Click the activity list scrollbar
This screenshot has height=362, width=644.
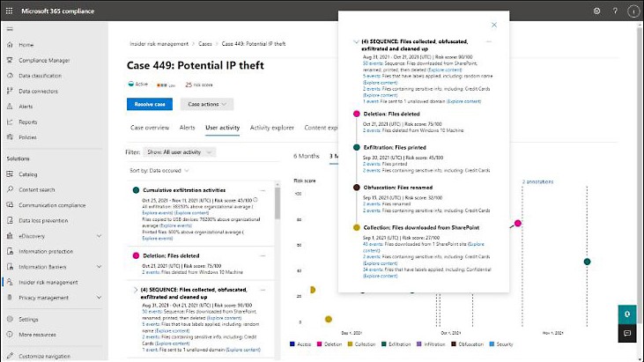(278, 203)
